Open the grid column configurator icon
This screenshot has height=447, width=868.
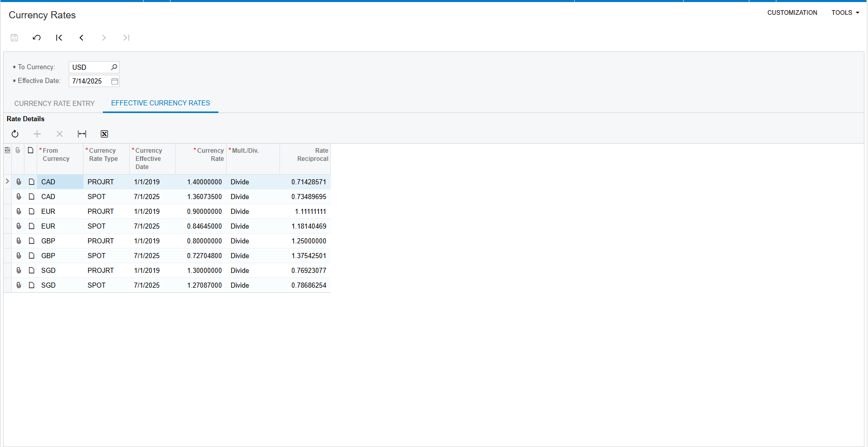(x=7, y=150)
